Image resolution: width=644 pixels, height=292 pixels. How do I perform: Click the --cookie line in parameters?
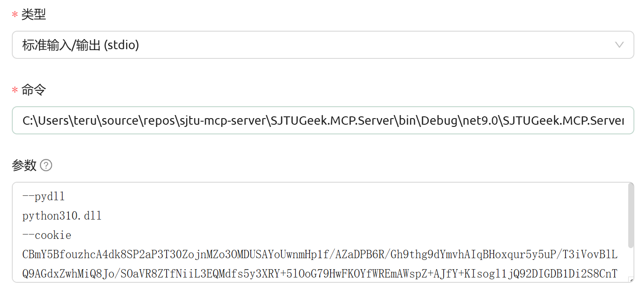[46, 235]
